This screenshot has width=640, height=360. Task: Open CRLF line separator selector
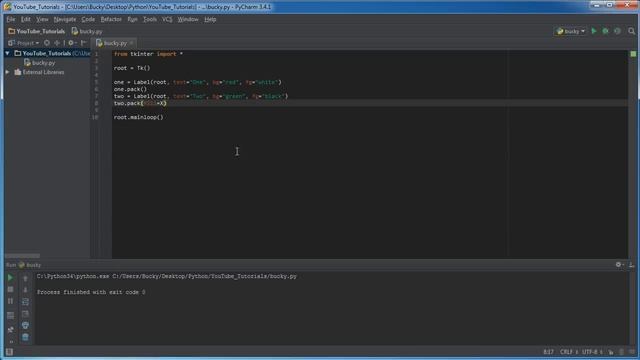569,352
